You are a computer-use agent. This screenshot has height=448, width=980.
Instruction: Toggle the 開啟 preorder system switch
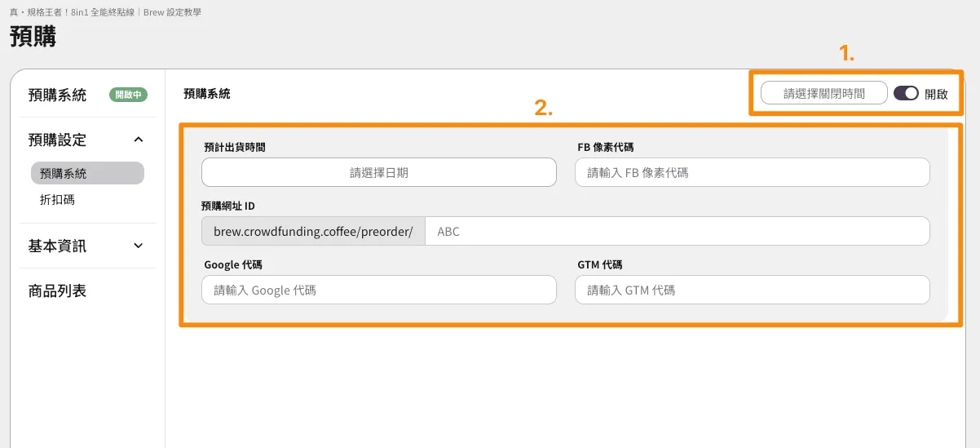[906, 93]
